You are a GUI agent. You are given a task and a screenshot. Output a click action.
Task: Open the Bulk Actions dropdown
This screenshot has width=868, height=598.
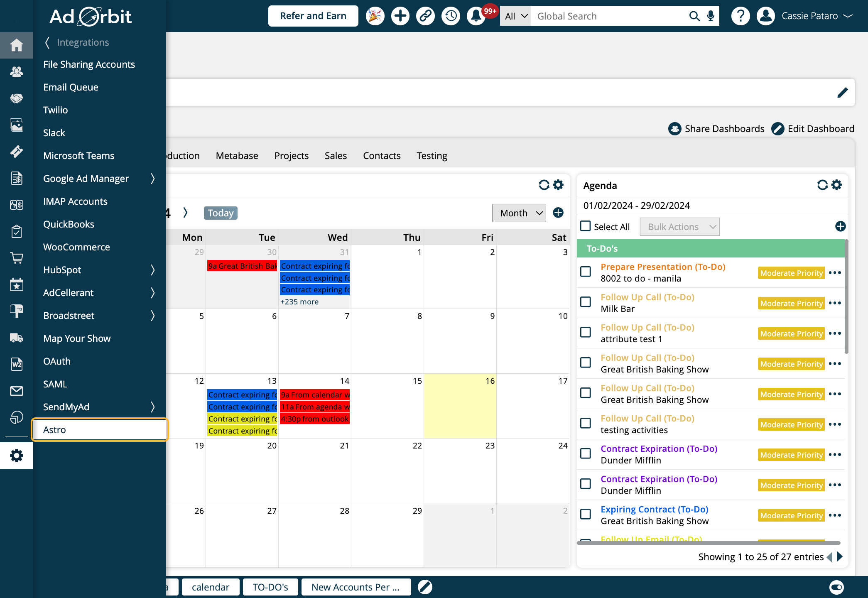tap(679, 227)
